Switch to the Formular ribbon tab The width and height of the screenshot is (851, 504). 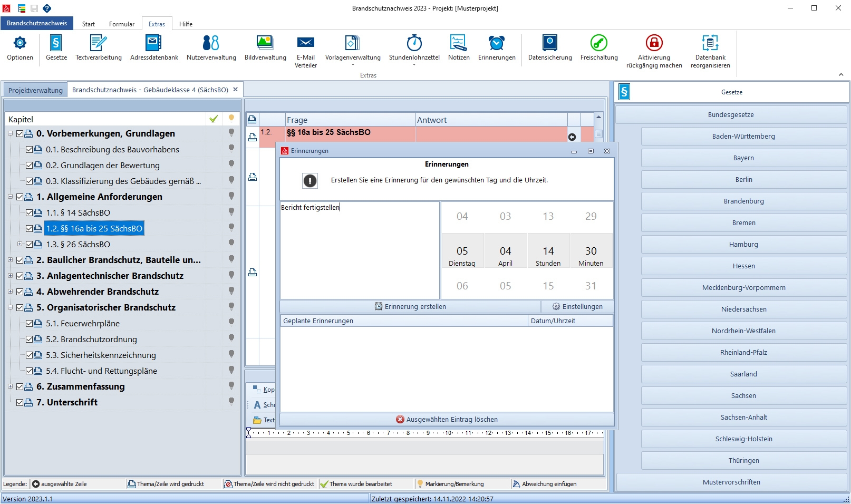click(x=121, y=24)
